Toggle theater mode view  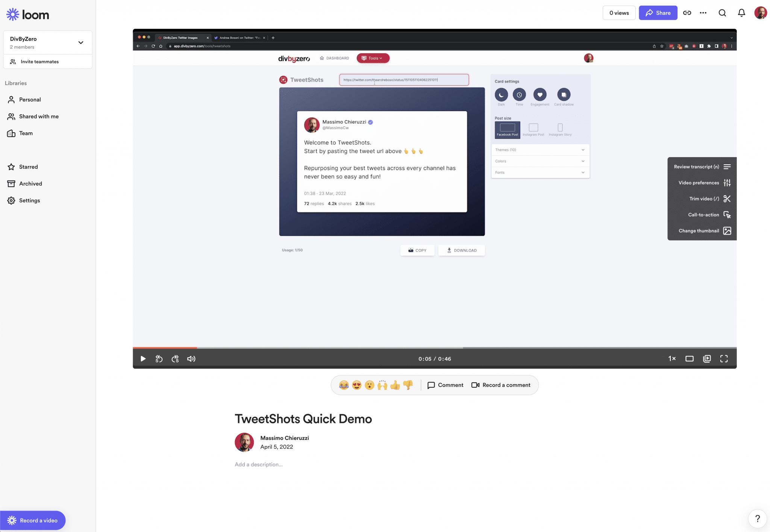point(690,359)
